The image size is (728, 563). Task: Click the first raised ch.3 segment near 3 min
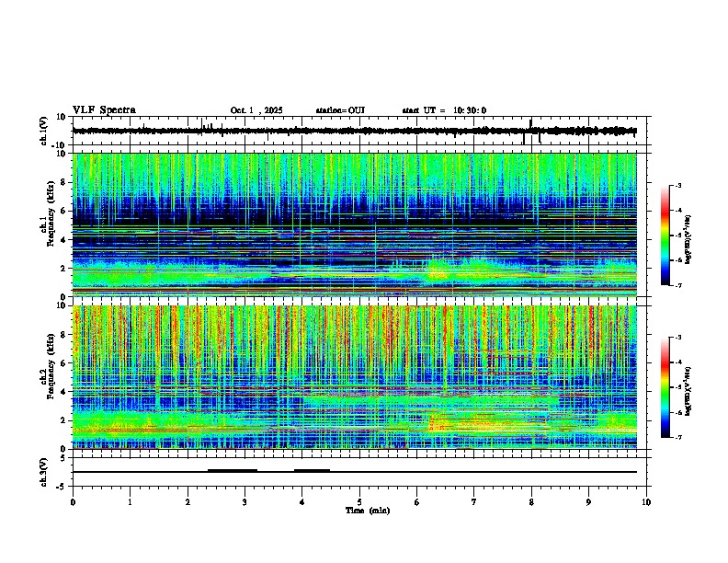point(233,470)
